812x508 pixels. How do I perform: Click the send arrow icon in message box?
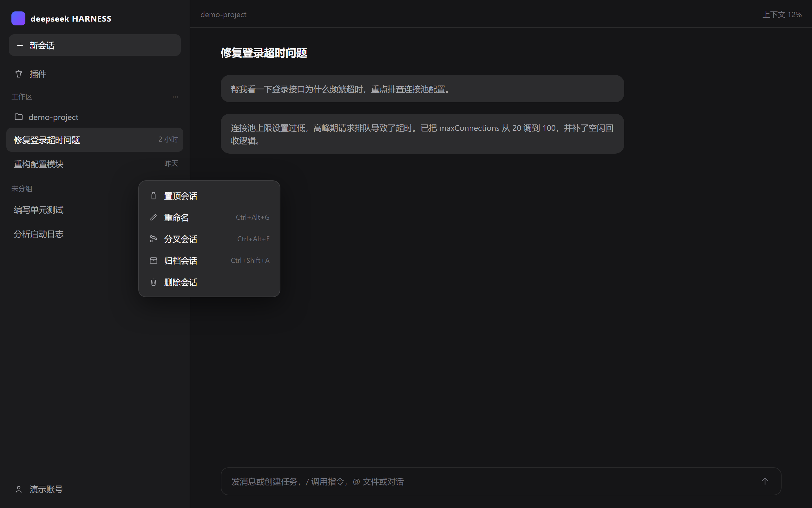[765, 481]
